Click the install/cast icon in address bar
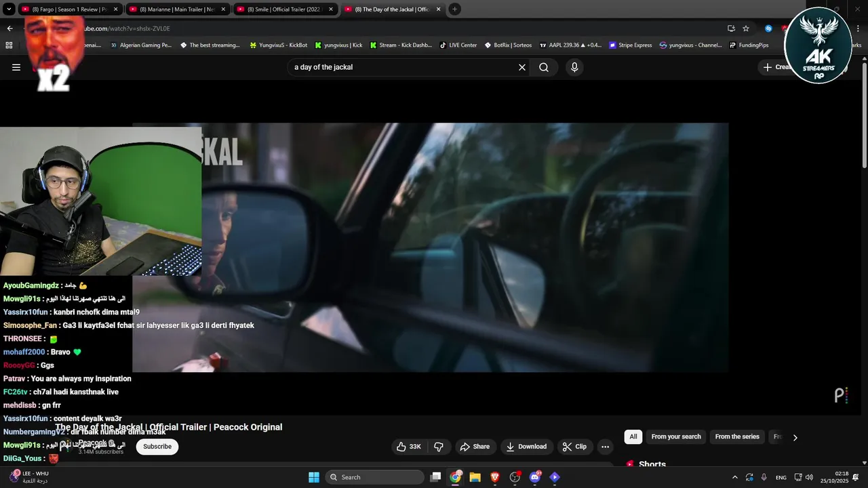The width and height of the screenshot is (868, 488). click(x=731, y=28)
